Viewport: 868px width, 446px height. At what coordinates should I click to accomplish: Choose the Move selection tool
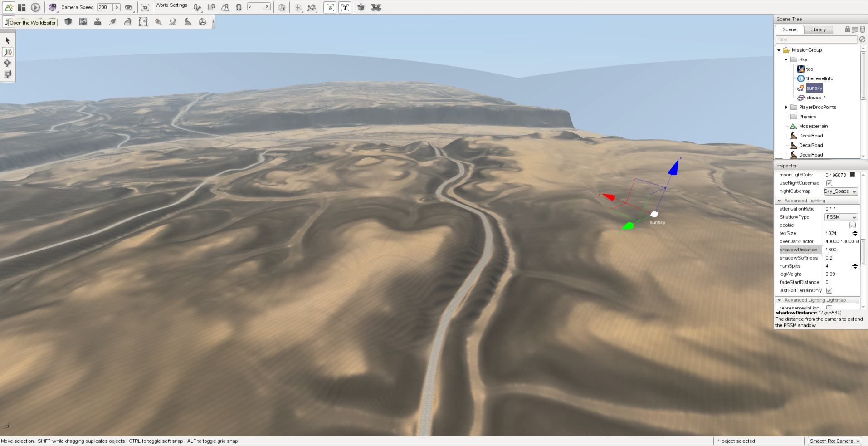8,52
